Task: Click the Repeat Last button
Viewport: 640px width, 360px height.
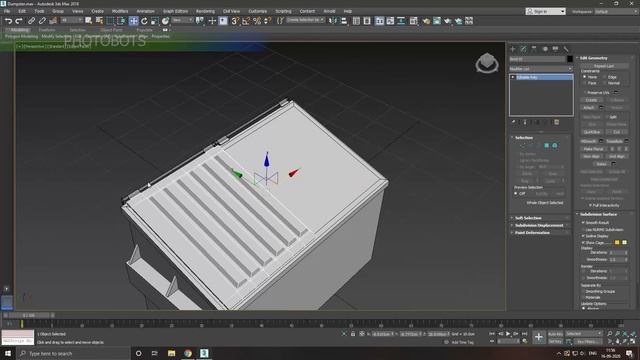Action: click(x=604, y=66)
